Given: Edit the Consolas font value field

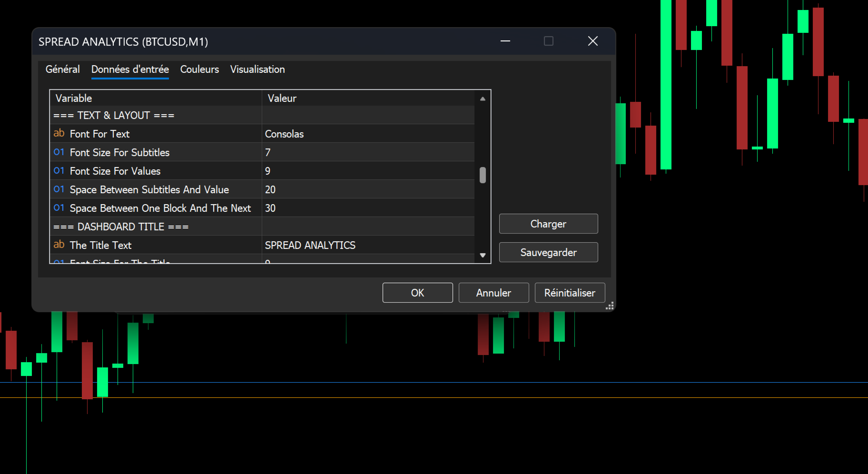Looking at the screenshot, I should tap(368, 134).
